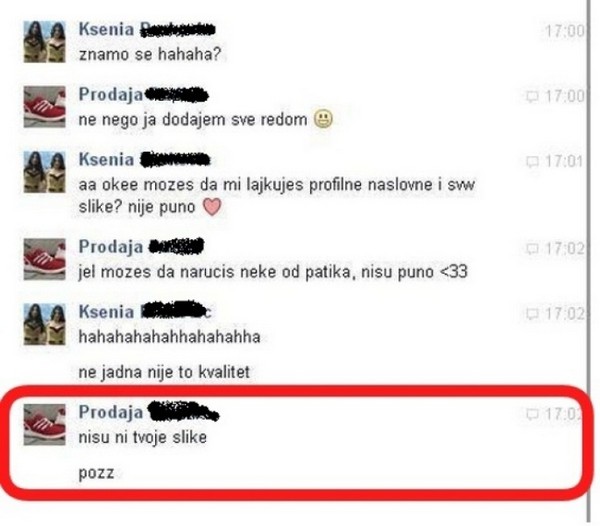Open the sneaker avatar beside "jel mozes da narucis"
The image size is (600, 526).
pos(44,259)
